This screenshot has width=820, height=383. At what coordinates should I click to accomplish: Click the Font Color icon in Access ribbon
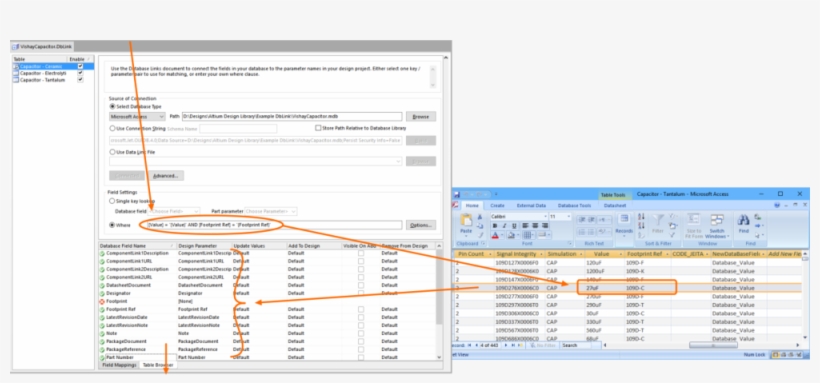point(495,235)
